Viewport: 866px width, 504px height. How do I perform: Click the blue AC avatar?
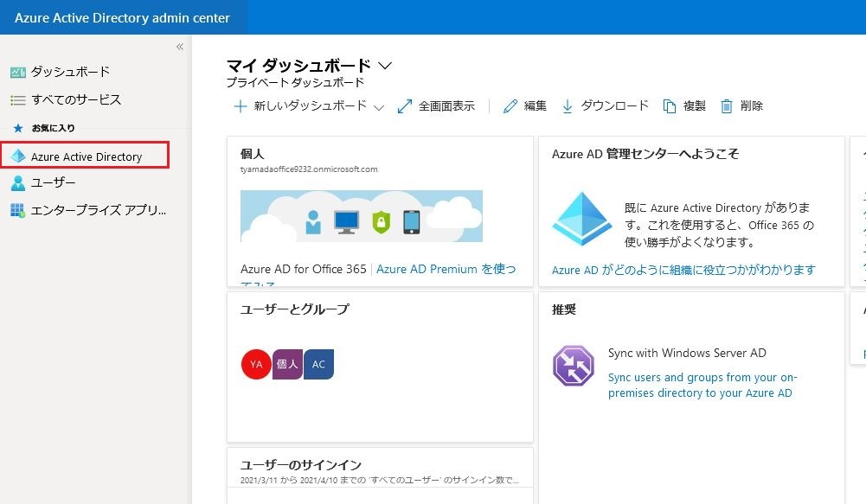[x=318, y=364]
